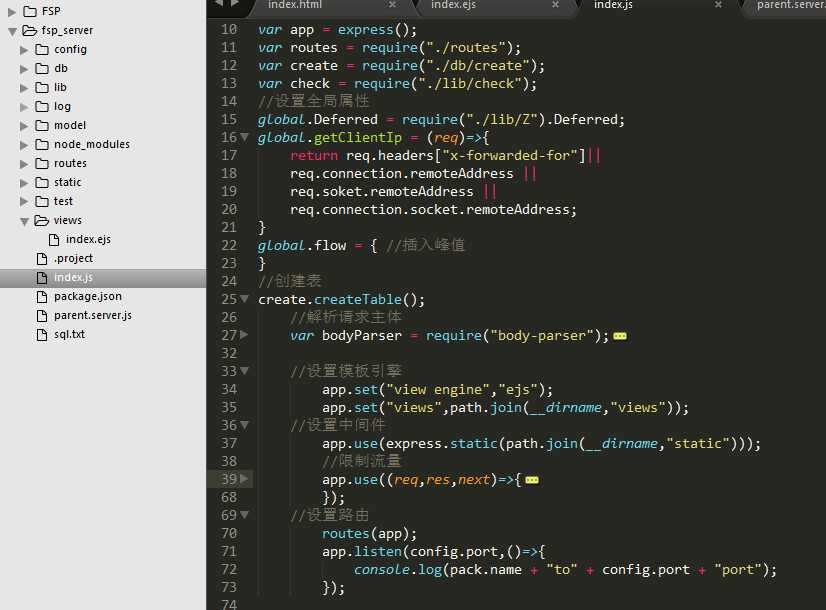Click the static folder icon
The height and width of the screenshot is (610, 826).
pyautogui.click(x=42, y=182)
